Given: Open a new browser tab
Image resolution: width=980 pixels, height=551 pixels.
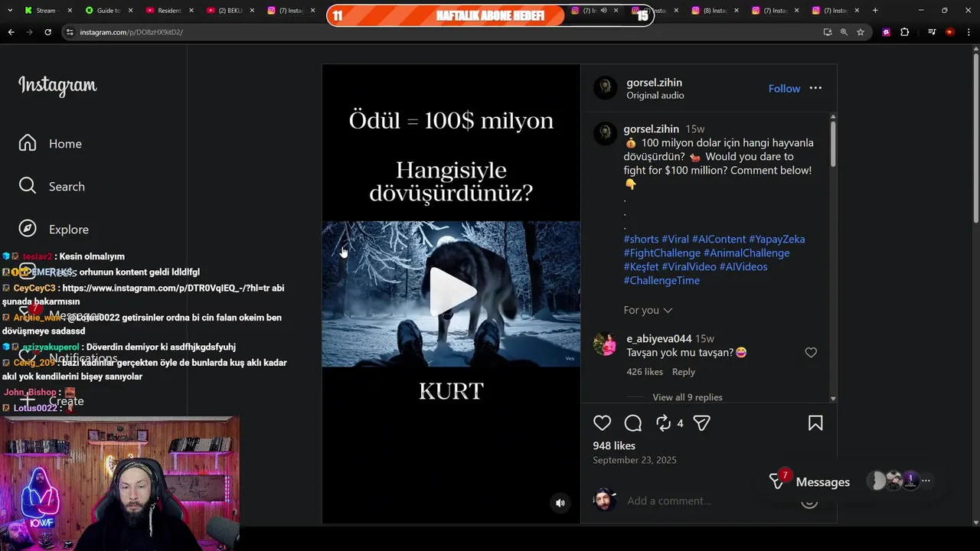Looking at the screenshot, I should click(x=875, y=11).
